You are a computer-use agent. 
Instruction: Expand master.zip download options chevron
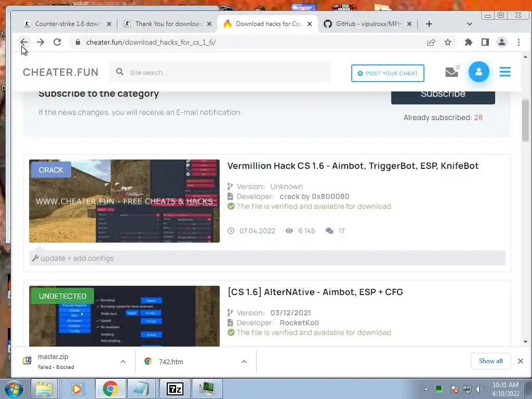pos(123,362)
